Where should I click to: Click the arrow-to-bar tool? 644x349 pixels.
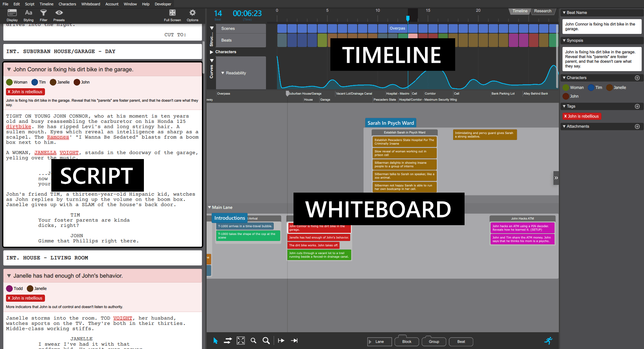coord(294,341)
